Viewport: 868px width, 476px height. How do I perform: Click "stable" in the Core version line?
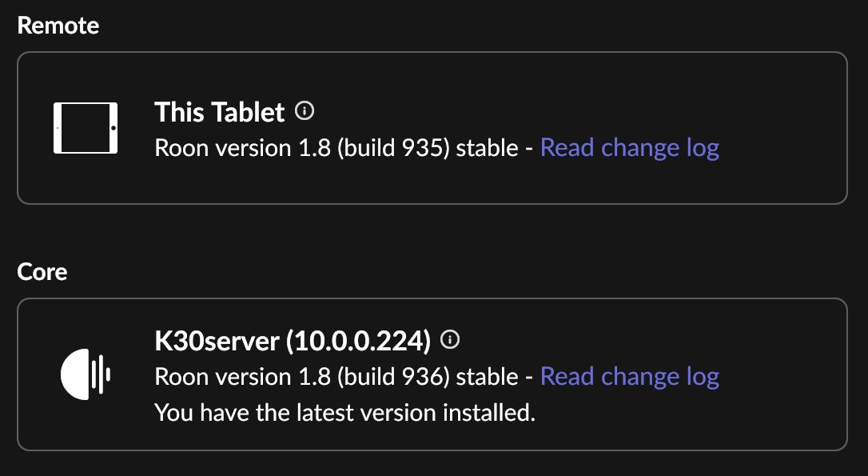tap(487, 376)
